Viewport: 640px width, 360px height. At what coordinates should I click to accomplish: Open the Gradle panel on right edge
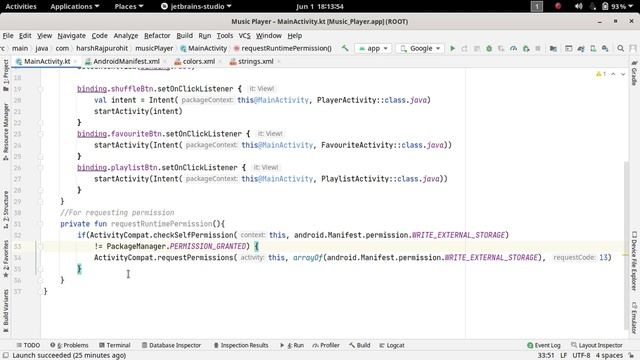pyautogui.click(x=634, y=73)
